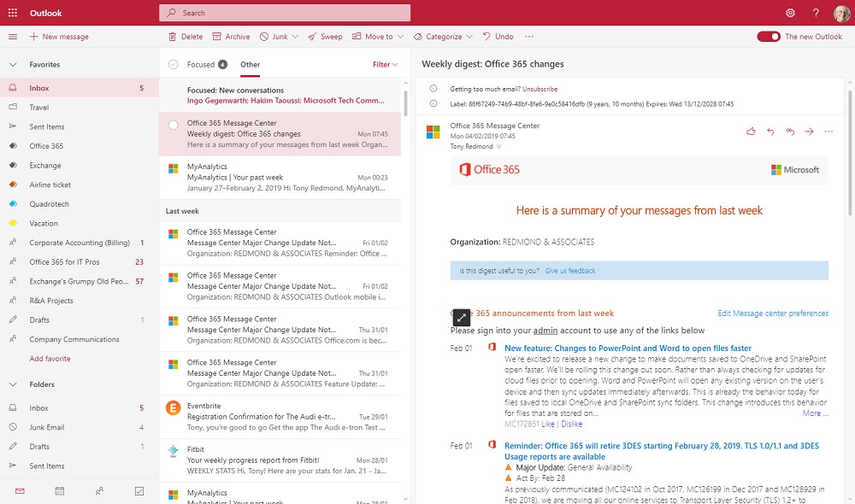Click the reading pane scrollbar
Viewport: 855px width, 504px height.
point(850,153)
